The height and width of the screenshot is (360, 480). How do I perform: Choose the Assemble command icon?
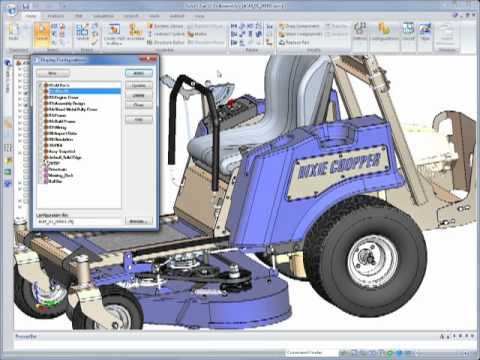click(135, 32)
